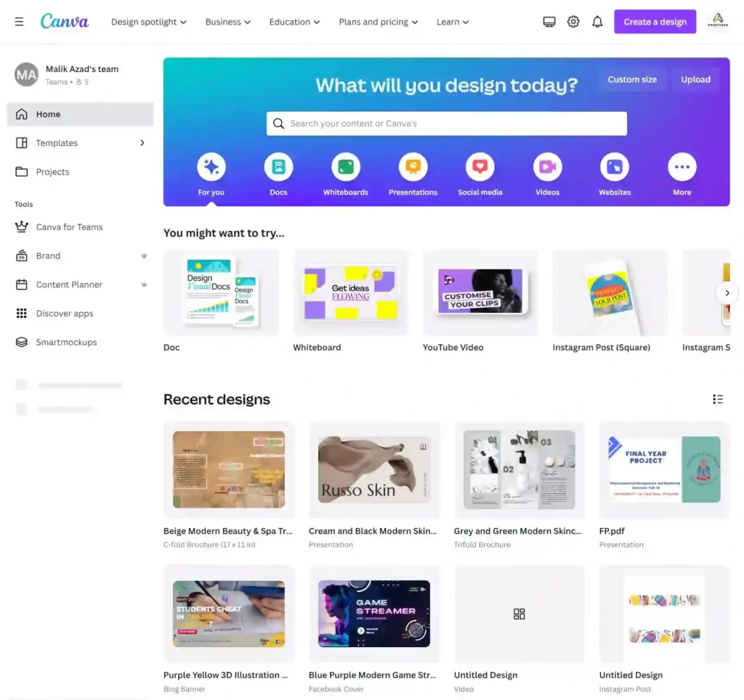Select the Docs category icon
This screenshot has width=744, height=700.
[278, 167]
